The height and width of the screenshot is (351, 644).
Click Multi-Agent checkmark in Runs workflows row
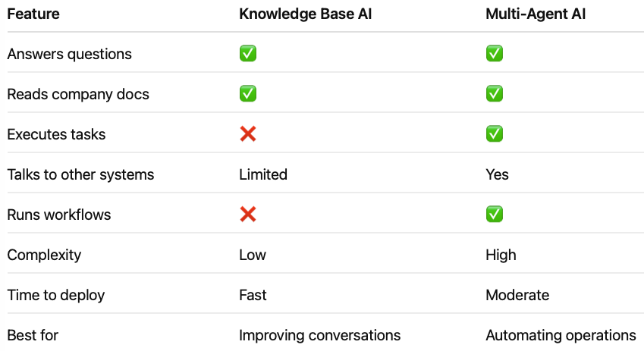click(495, 215)
